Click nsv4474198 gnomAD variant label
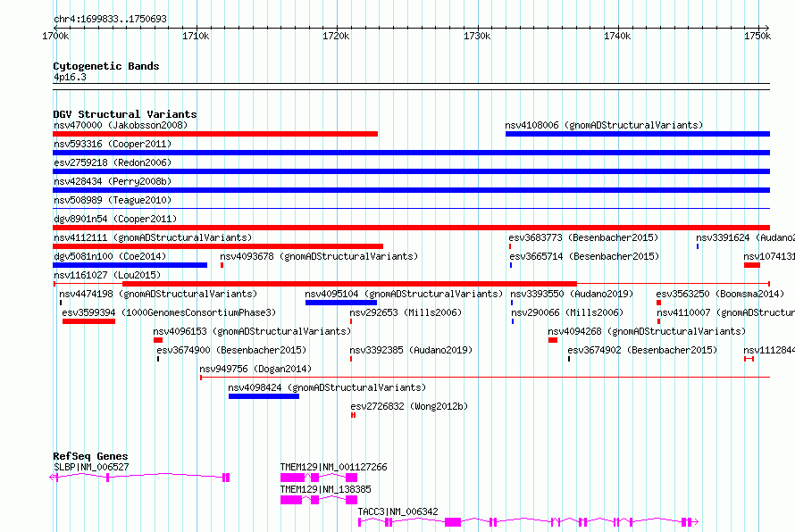Screen dimensions: 795x532 [x=158, y=294]
